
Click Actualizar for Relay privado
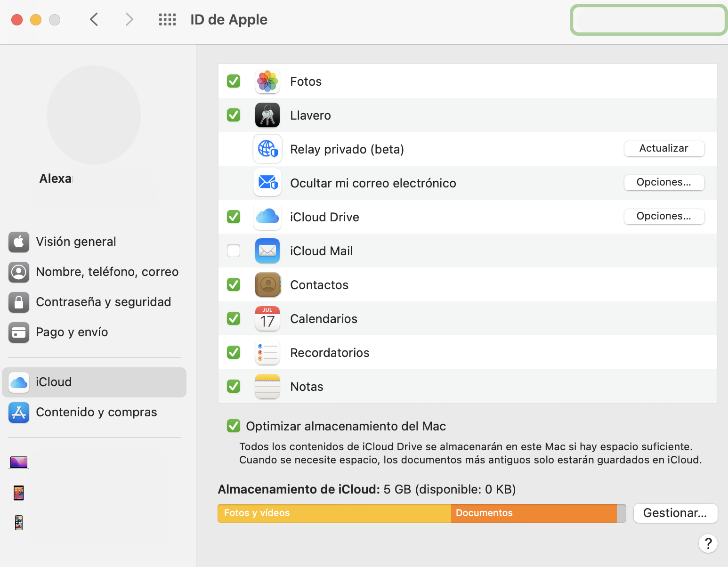pos(664,149)
